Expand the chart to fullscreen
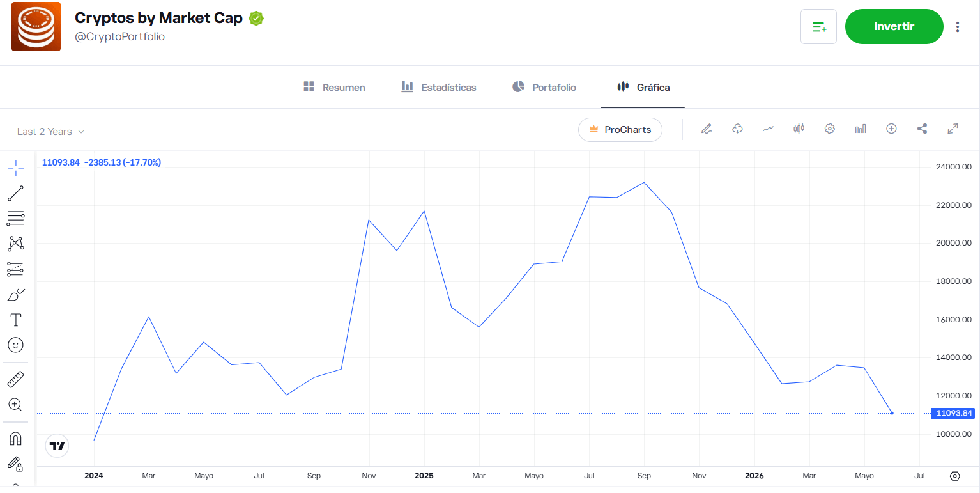980x493 pixels. click(x=953, y=129)
